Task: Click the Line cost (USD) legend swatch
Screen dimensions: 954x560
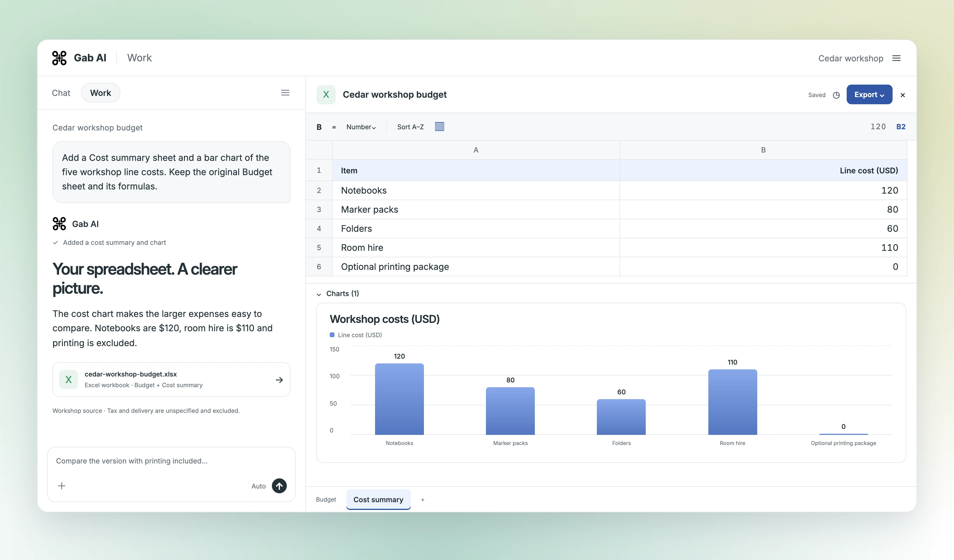Action: tap(332, 335)
